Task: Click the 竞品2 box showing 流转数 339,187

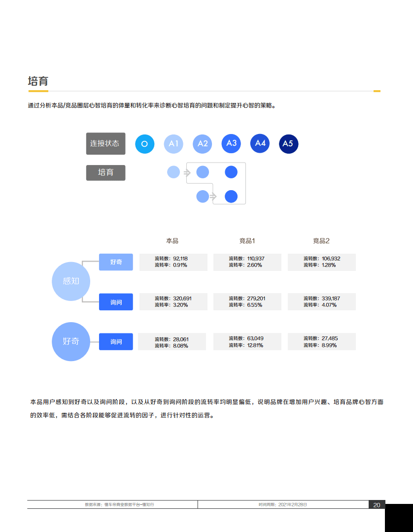Action: (321, 301)
